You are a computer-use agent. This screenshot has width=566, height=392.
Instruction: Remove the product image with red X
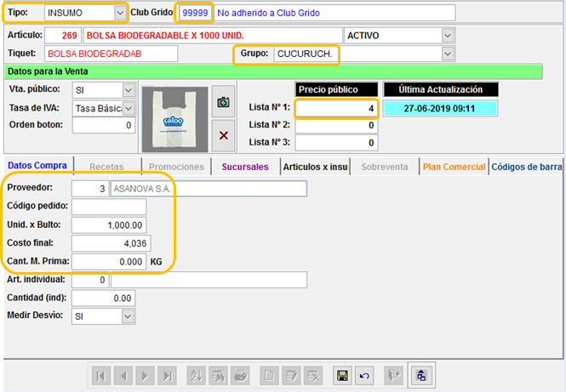coord(223,135)
